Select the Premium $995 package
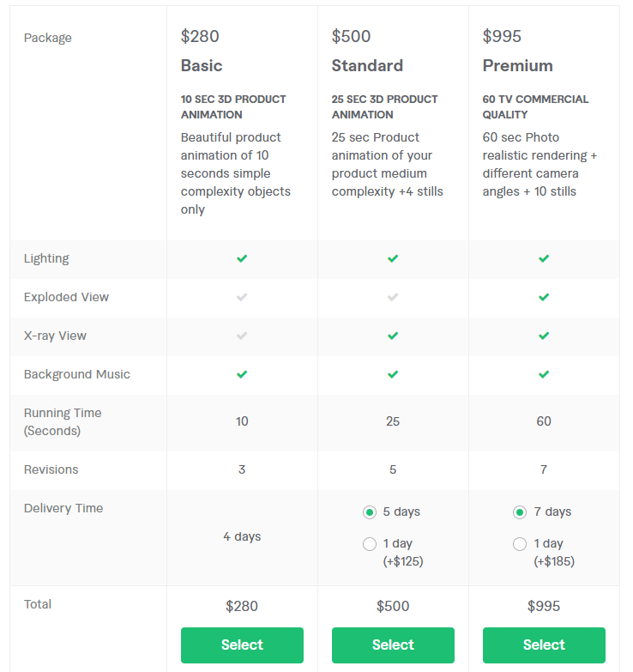This screenshot has height=672, width=633. [x=544, y=645]
